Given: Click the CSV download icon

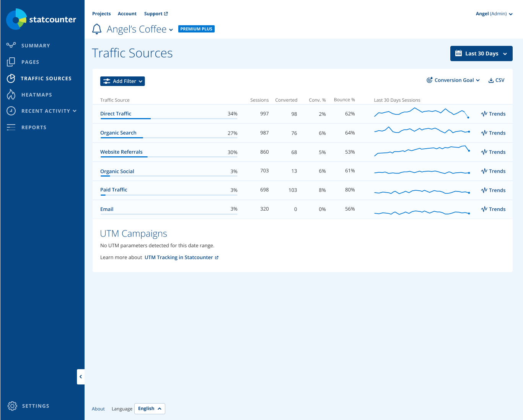Looking at the screenshot, I should [x=491, y=80].
